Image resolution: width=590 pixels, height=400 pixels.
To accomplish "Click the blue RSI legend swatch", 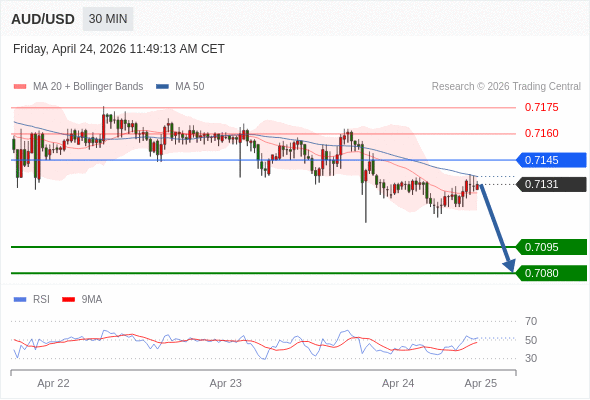I will click(20, 300).
